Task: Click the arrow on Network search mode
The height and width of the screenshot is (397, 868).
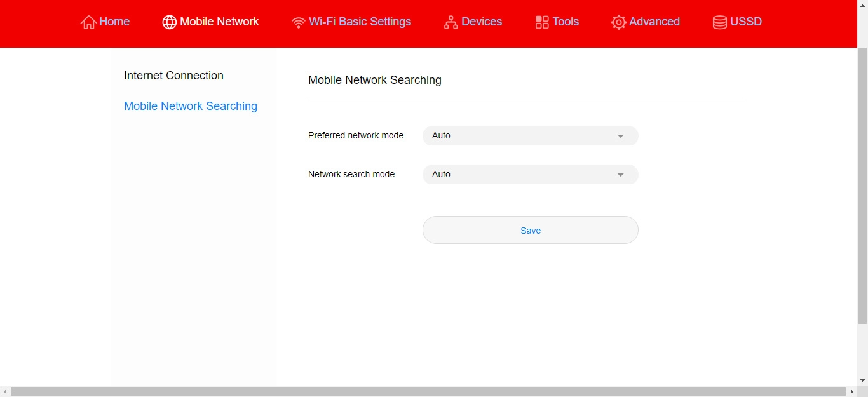Action: (x=621, y=175)
